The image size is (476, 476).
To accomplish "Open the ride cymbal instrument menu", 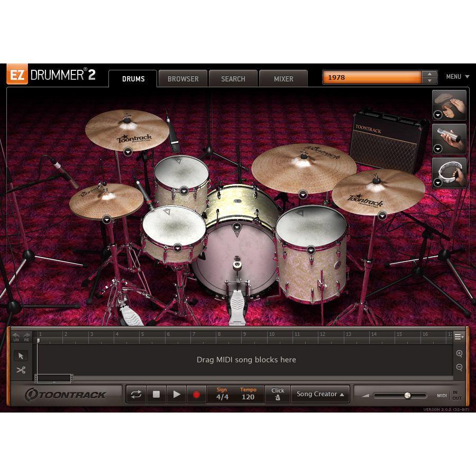I will coord(303,194).
